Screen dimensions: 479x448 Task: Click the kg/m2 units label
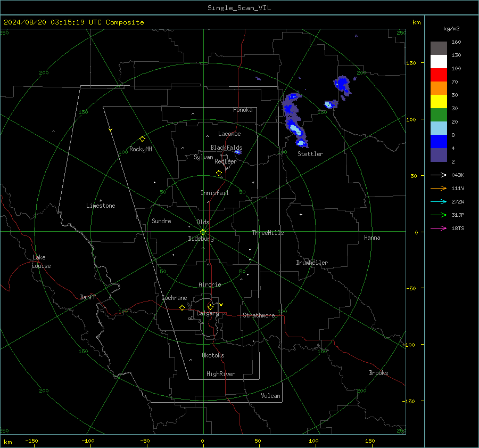coord(451,29)
